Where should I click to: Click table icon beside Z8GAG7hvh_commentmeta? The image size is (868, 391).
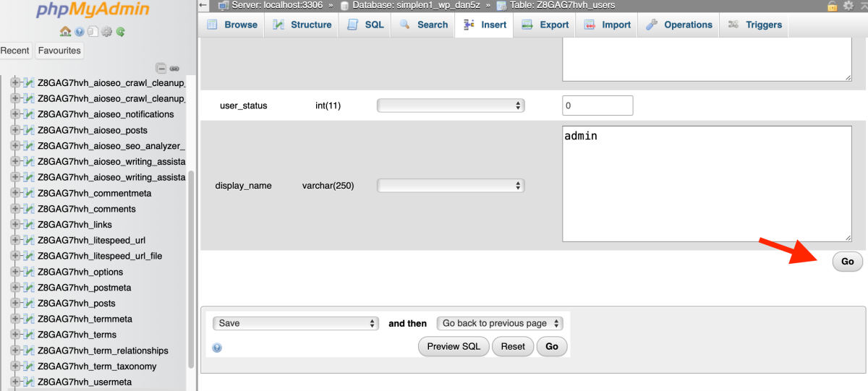pos(30,193)
